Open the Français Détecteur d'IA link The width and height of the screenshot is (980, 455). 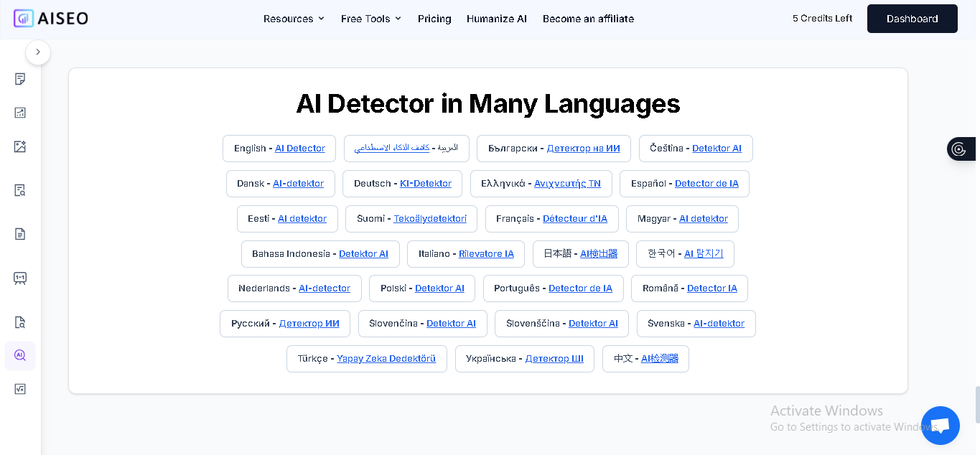click(575, 219)
